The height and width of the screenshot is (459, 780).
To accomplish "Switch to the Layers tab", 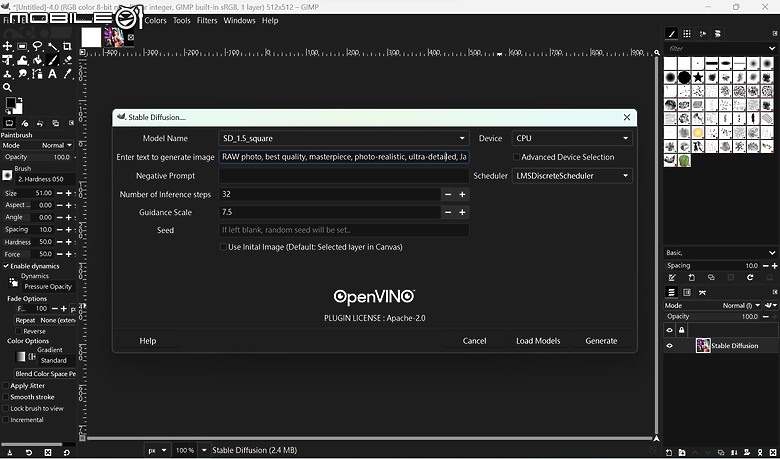I will [x=671, y=292].
